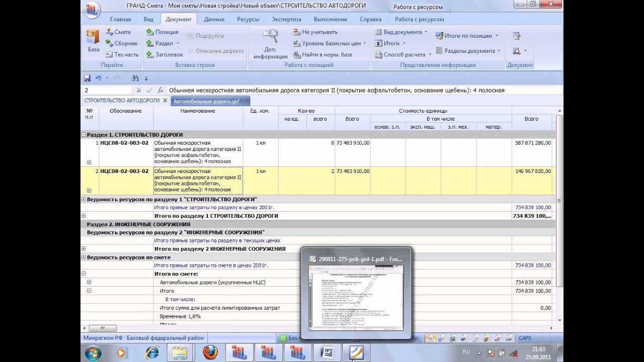Open Вид документа dropdown
Viewport: 644px width, 362px height.
pos(401,32)
